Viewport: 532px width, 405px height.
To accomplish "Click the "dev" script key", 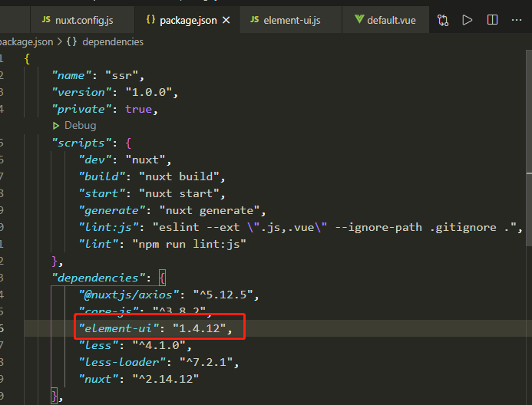I will click(x=95, y=160).
